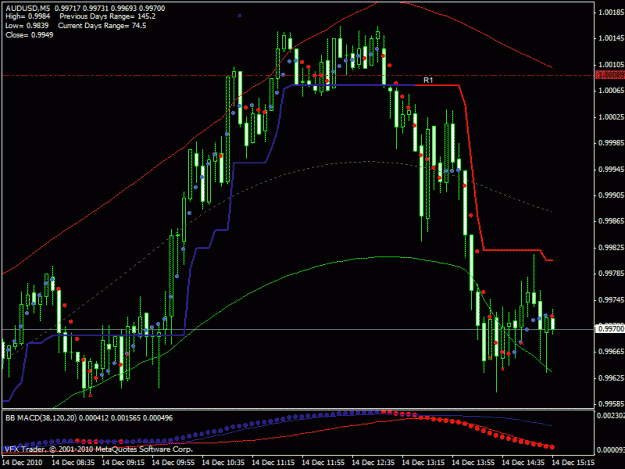Click the '14 Dec 11:15' time label
This screenshot has height=469, width=625.
coord(273,463)
